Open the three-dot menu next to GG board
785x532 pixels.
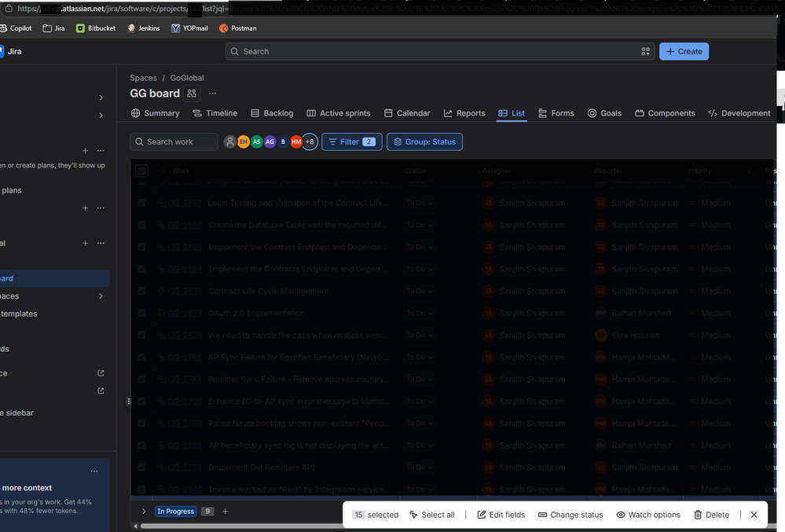[213, 93]
